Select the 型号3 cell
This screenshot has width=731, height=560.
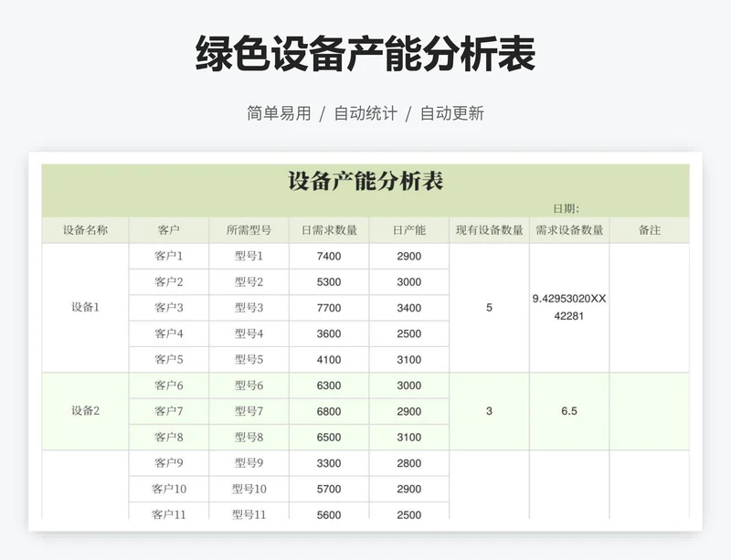[x=249, y=308]
